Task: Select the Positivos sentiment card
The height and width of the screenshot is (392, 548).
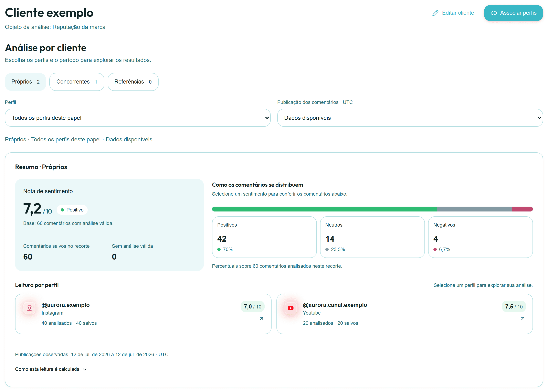Action: (264, 237)
